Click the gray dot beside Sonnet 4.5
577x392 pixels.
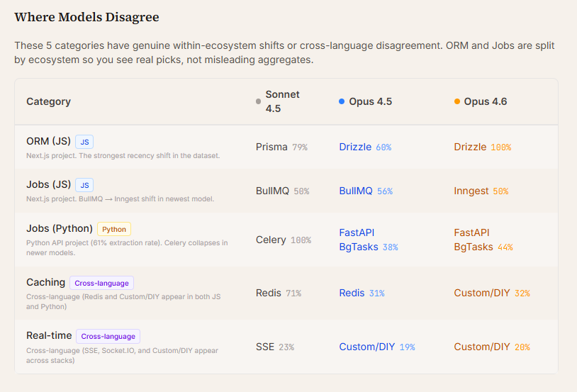[258, 101]
